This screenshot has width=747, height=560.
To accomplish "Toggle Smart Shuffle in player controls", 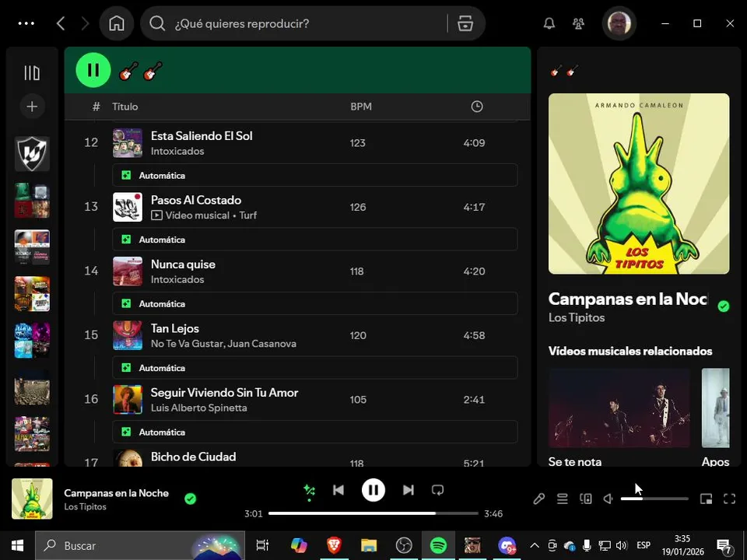I will [x=309, y=490].
